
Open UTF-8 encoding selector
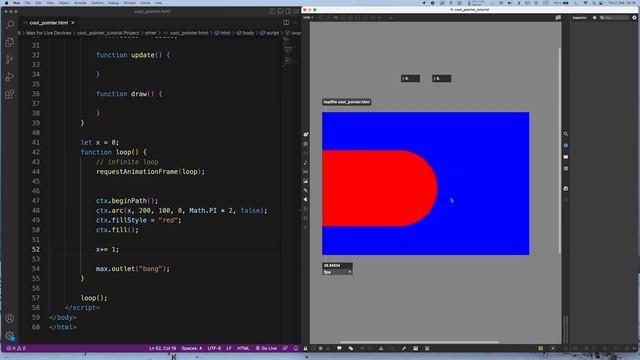(x=214, y=348)
